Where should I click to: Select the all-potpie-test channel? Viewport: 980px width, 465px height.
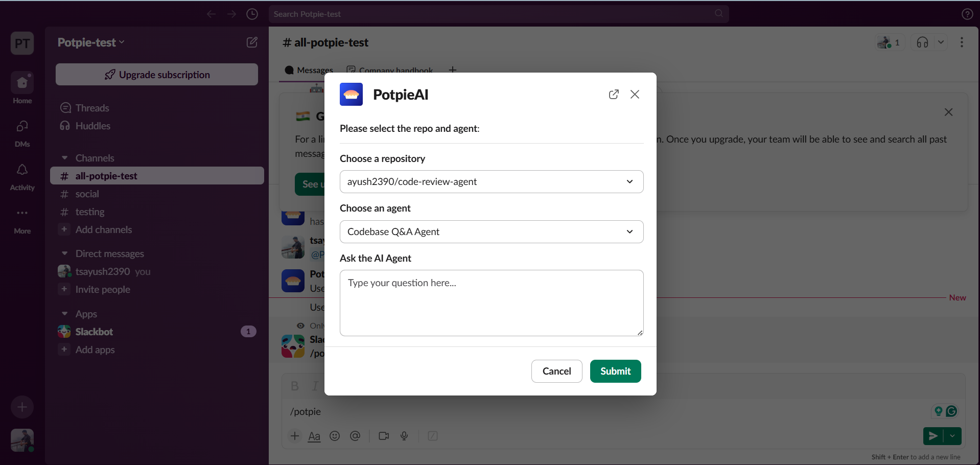pyautogui.click(x=157, y=176)
